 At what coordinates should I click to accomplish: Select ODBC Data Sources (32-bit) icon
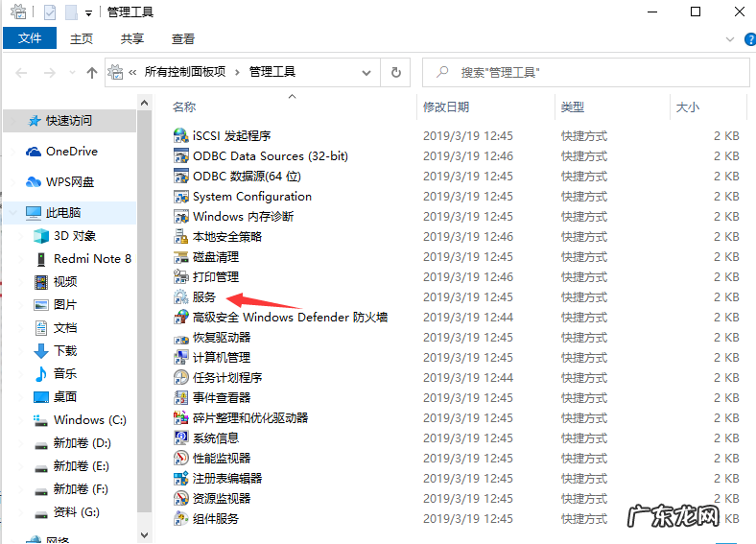click(180, 155)
